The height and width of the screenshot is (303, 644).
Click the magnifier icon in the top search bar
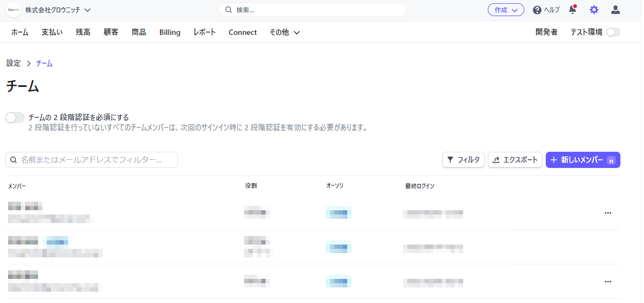pos(229,10)
